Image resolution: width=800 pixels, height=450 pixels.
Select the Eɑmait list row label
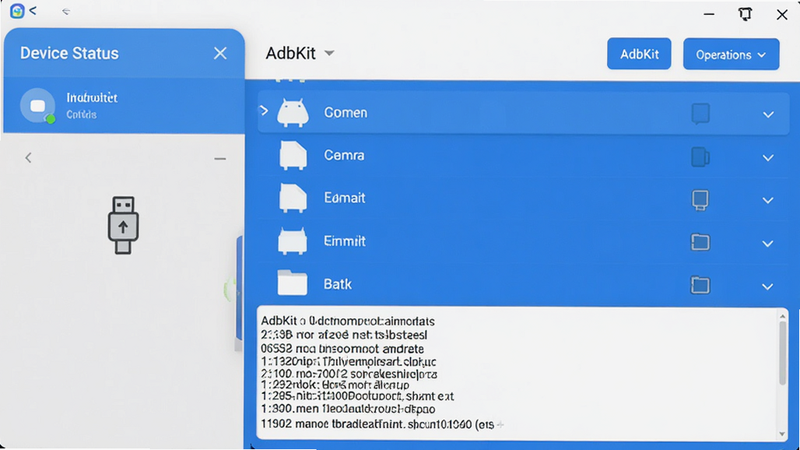coord(344,198)
